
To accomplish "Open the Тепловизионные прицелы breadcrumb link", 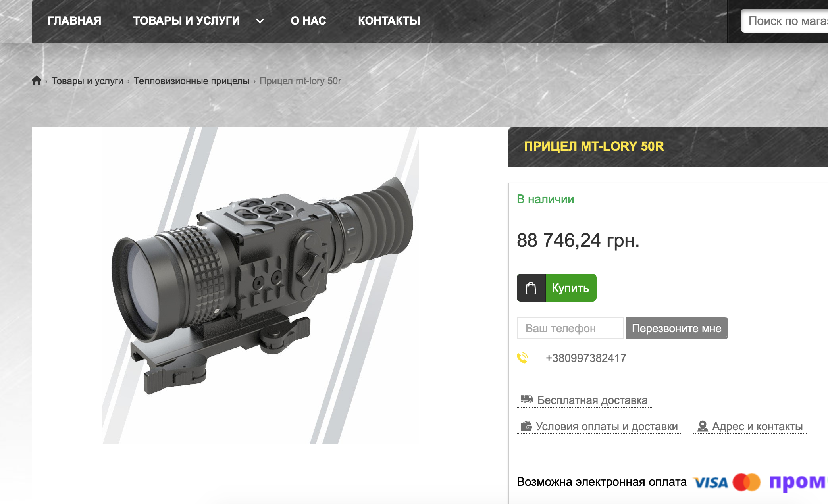I will tap(191, 81).
